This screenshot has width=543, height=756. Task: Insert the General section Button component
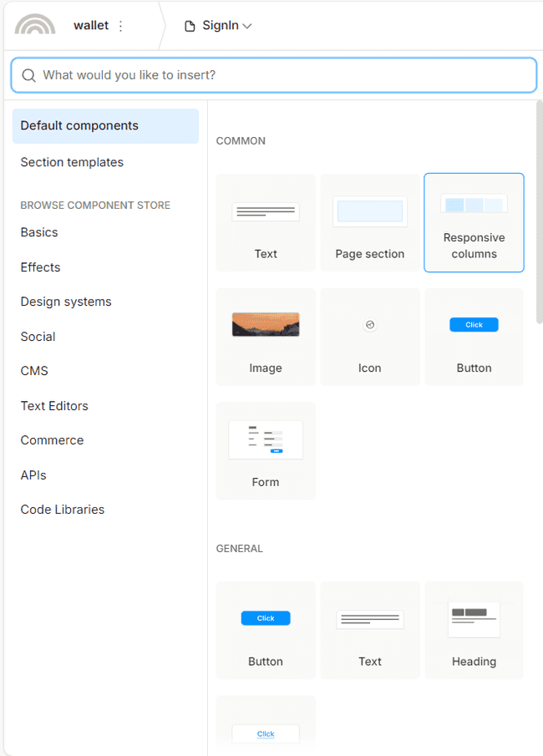click(266, 631)
